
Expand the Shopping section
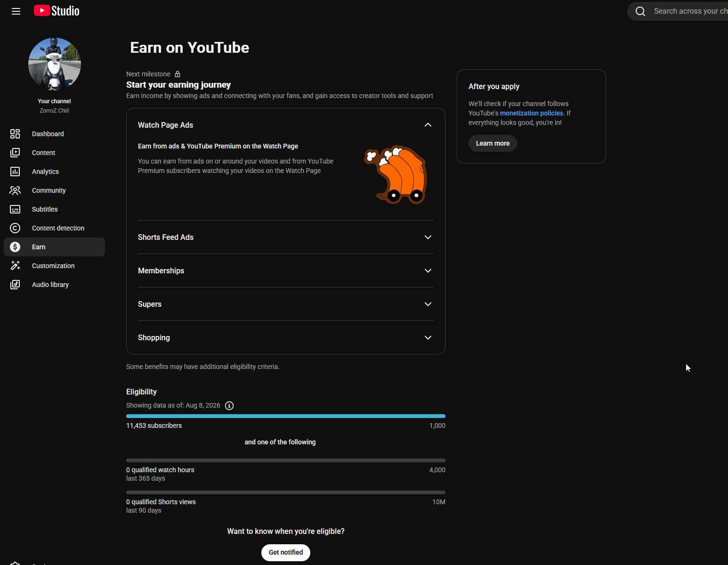click(x=428, y=337)
